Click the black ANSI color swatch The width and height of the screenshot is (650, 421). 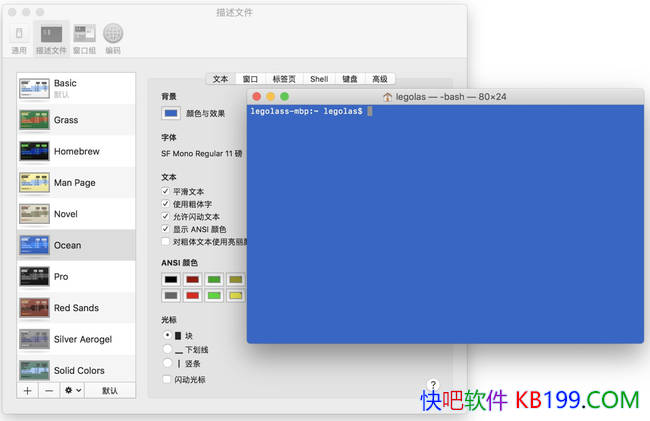coord(171,279)
